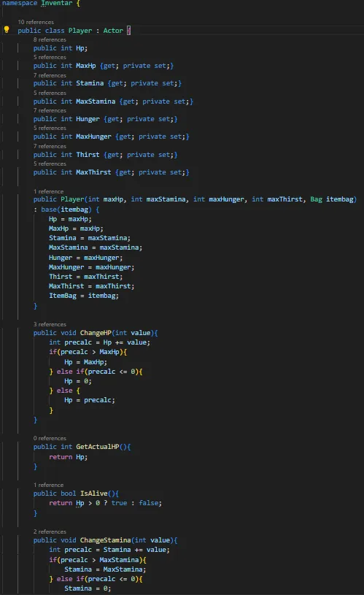Viewport: 364px width, 595px height.
Task: Open '5 references' CodeLens above MaxStamina property
Action: [50, 93]
